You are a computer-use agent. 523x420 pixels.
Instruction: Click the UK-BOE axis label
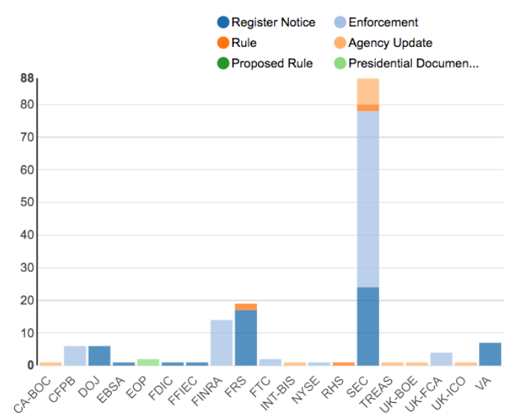[398, 394]
